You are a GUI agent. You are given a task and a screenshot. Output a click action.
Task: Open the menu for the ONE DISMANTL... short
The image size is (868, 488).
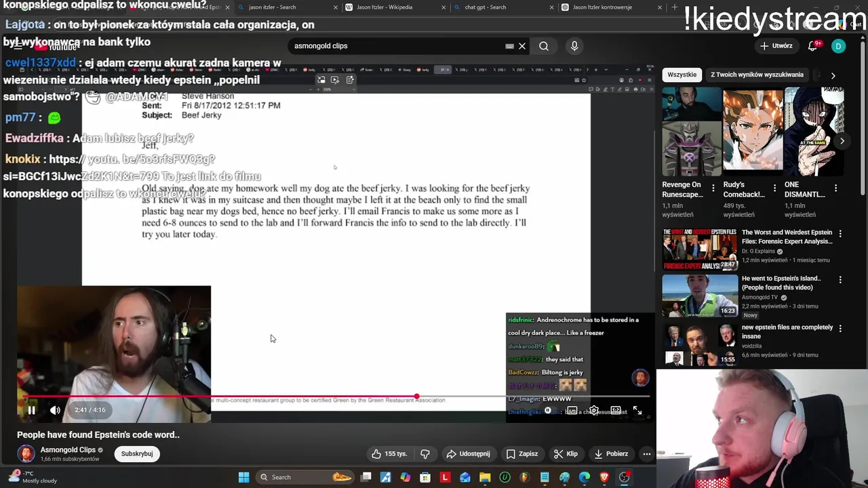click(835, 188)
